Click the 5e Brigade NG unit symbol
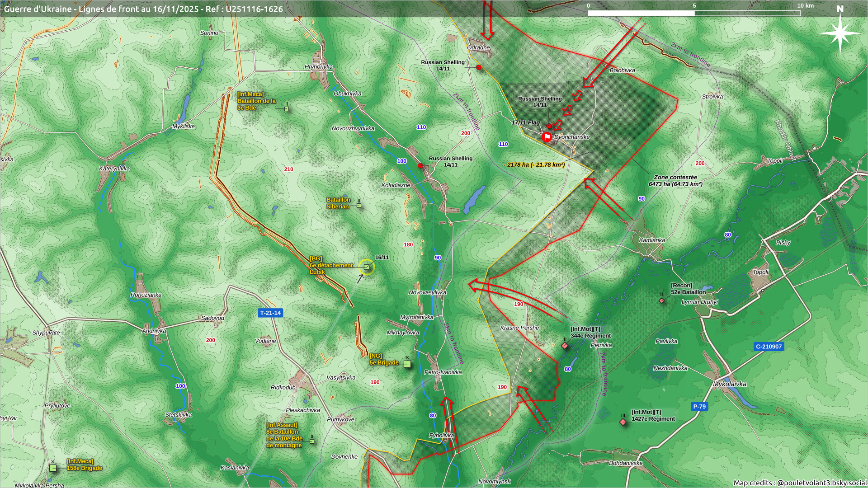This screenshot has width=868, height=488. (407, 364)
